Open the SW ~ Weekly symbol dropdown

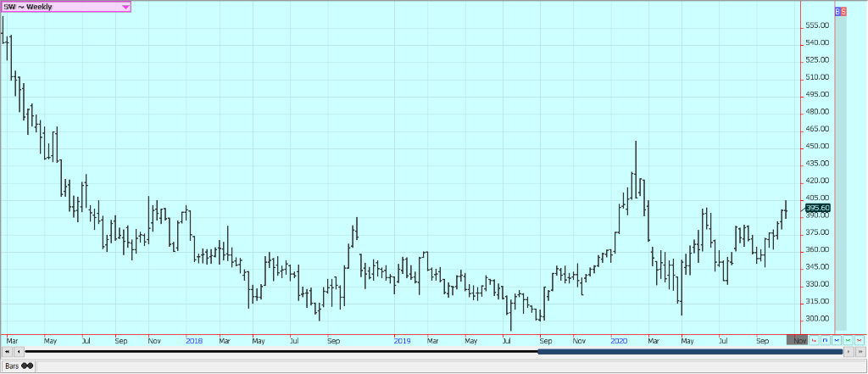click(x=65, y=7)
